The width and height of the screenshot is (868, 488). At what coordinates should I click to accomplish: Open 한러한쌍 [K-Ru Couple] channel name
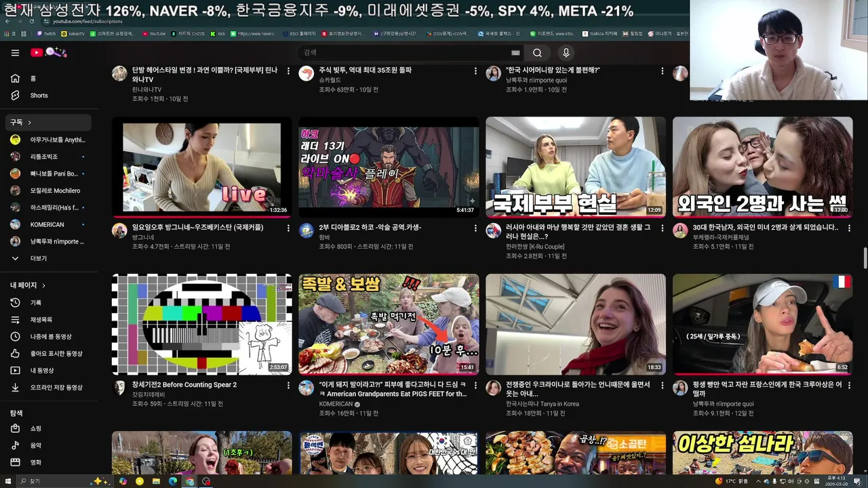[535, 247]
